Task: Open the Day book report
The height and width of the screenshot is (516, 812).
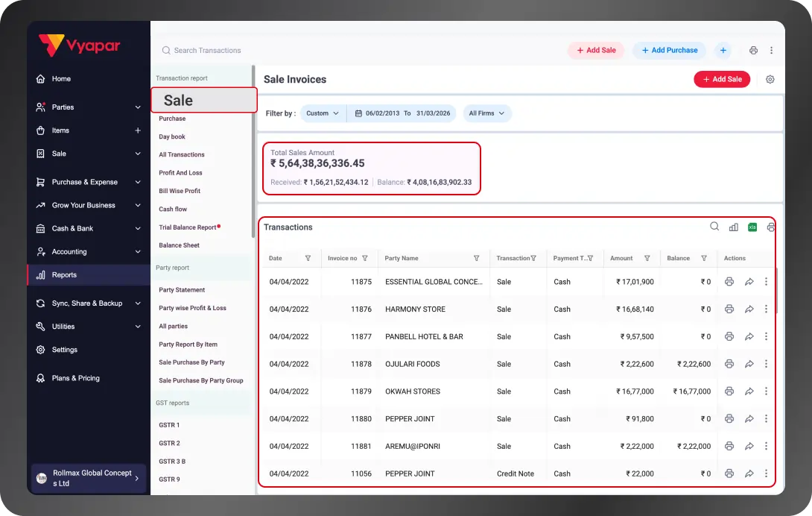Action: (172, 136)
